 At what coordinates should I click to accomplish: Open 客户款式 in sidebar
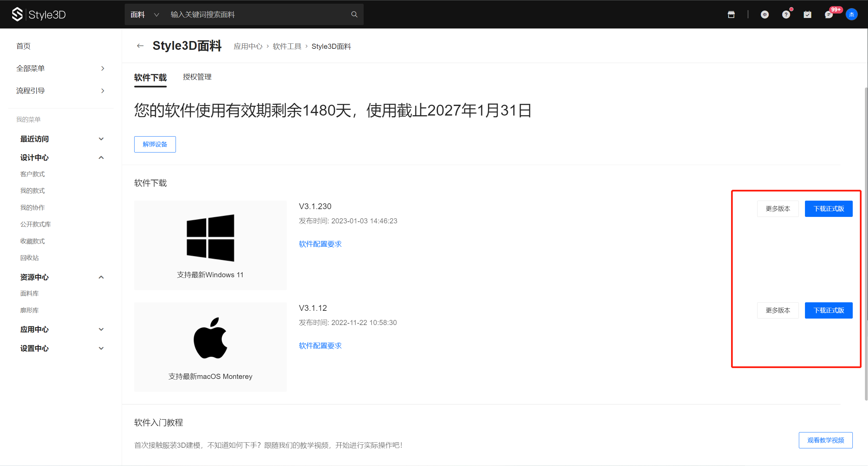point(33,174)
